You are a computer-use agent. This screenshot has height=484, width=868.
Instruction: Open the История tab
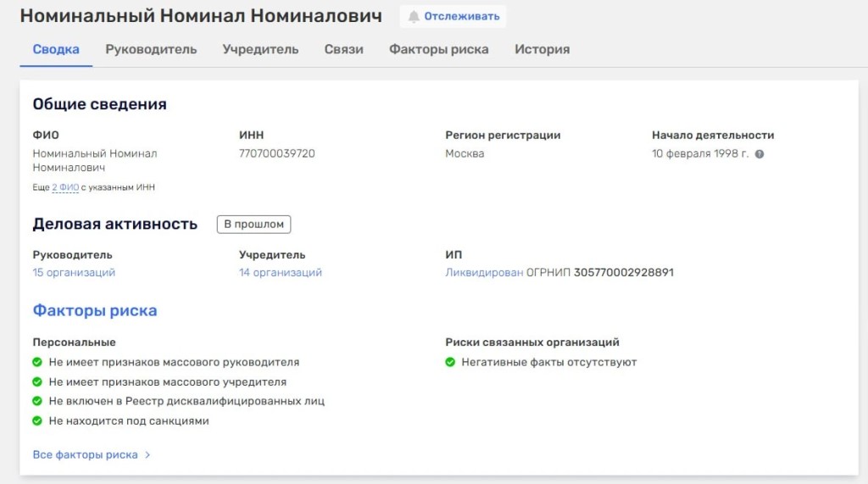[542, 49]
